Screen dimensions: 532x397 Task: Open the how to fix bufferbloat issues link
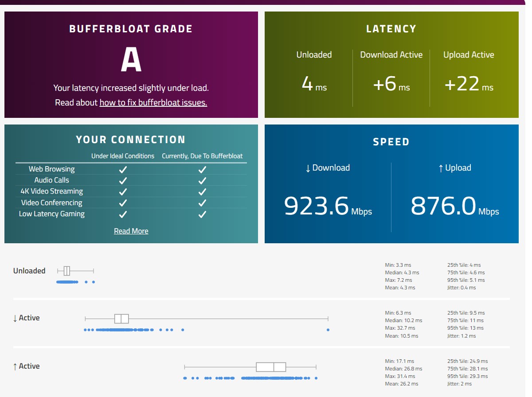[153, 102]
